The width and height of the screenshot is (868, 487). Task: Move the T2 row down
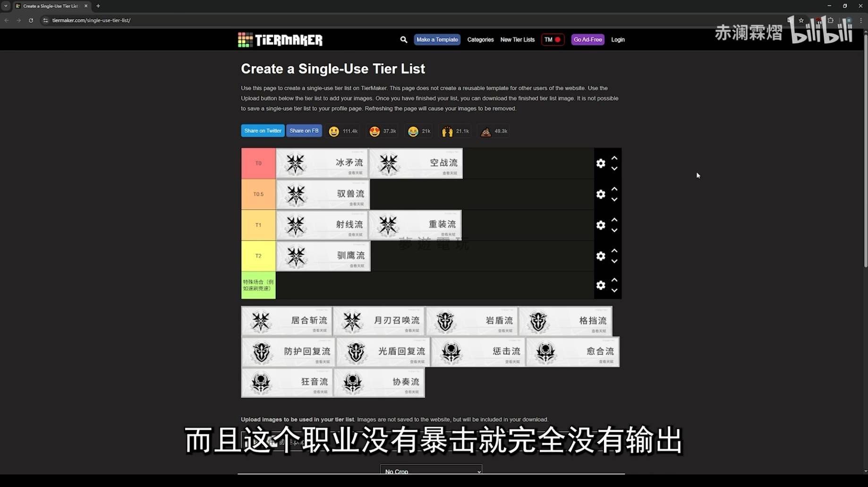click(x=614, y=261)
